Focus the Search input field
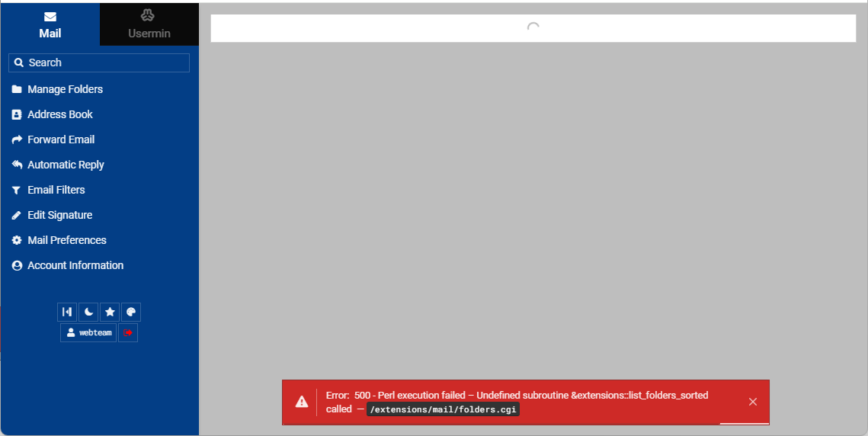Image resolution: width=868 pixels, height=436 pixels. (x=99, y=63)
